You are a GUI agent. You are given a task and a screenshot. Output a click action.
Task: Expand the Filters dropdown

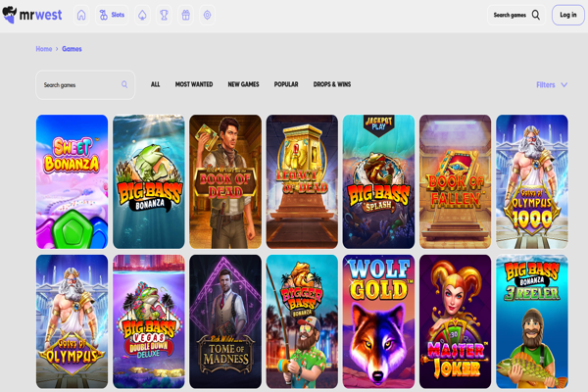(552, 85)
